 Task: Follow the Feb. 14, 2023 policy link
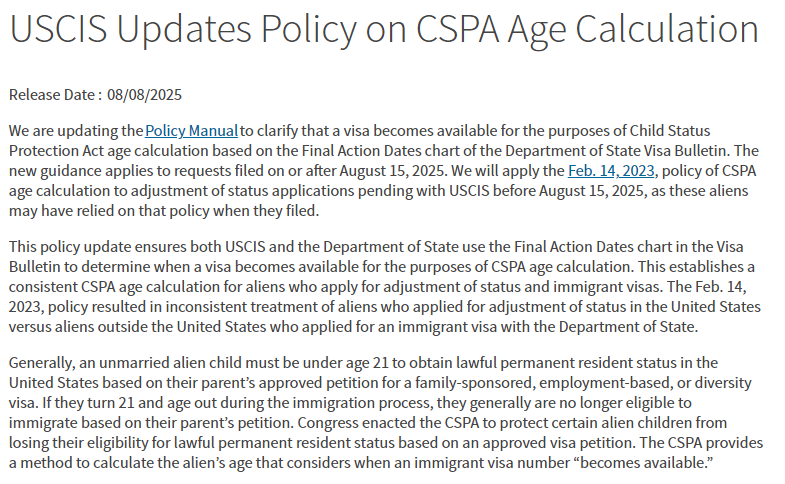610,170
